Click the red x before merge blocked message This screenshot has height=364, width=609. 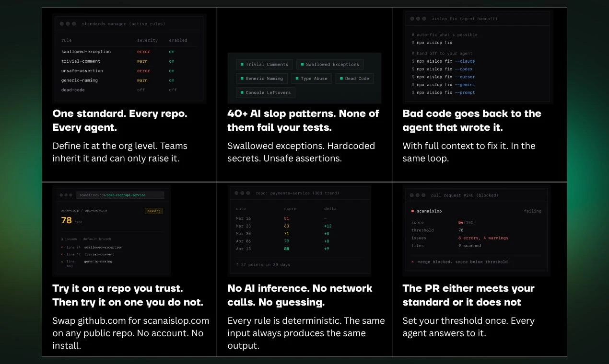click(x=412, y=262)
